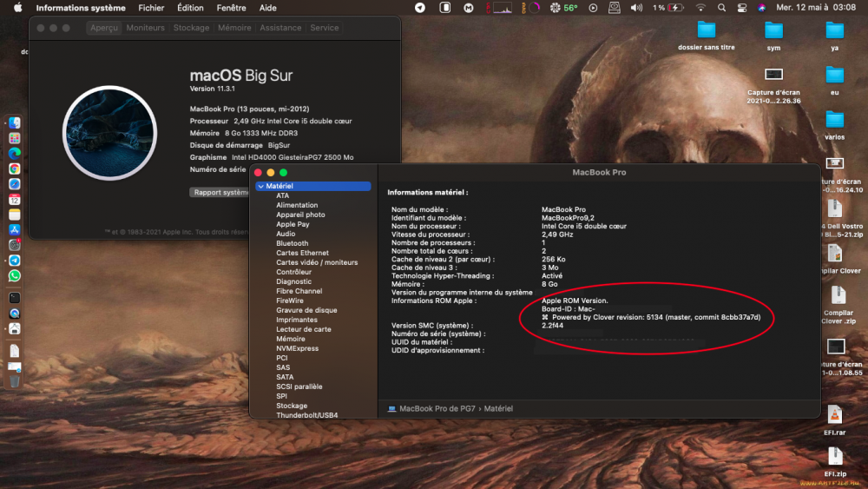Screen dimensions: 868x489
Task: Open Terminal from the dock
Action: (x=15, y=298)
